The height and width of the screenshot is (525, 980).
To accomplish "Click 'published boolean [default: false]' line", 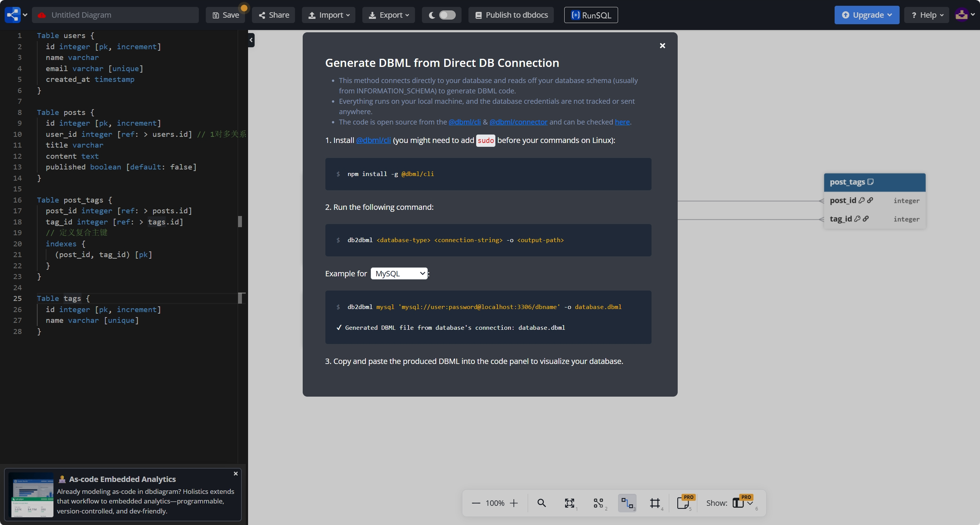I will click(121, 167).
